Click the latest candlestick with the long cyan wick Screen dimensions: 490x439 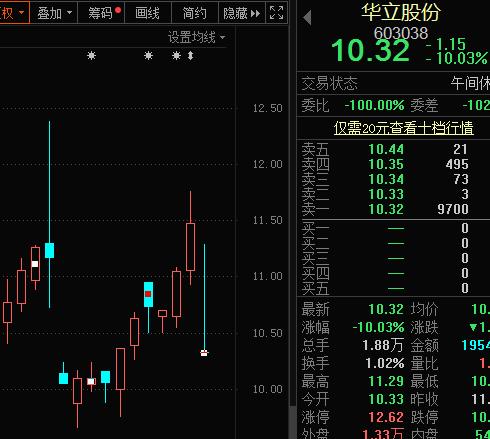204,300
